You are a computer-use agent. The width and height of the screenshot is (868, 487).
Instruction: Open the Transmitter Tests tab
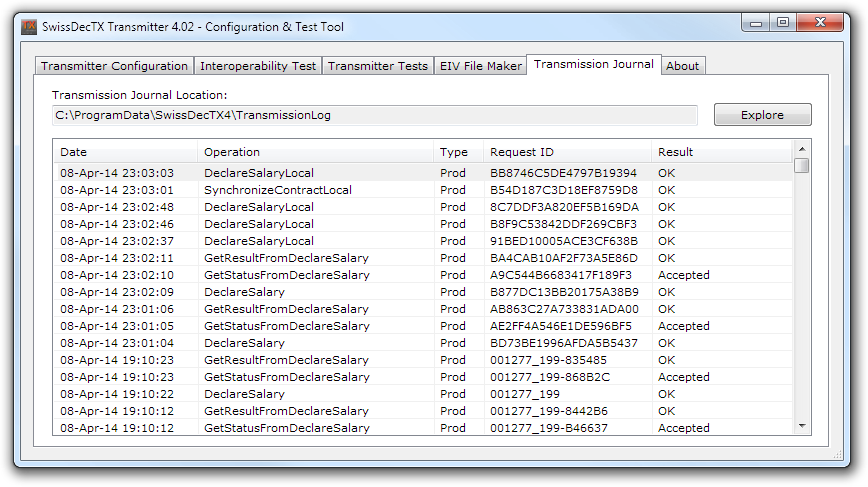377,66
